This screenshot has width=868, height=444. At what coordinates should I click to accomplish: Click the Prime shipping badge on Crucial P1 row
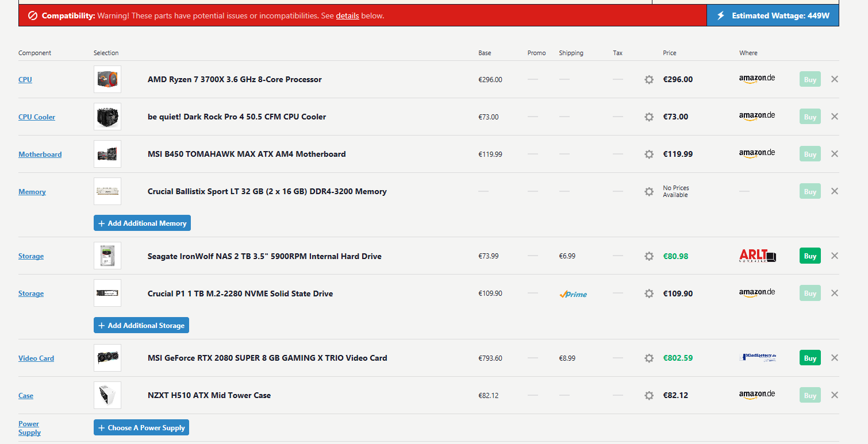(x=573, y=294)
